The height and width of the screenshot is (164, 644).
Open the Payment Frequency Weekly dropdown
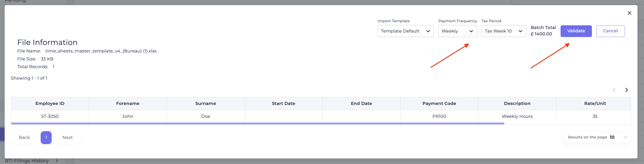click(457, 31)
